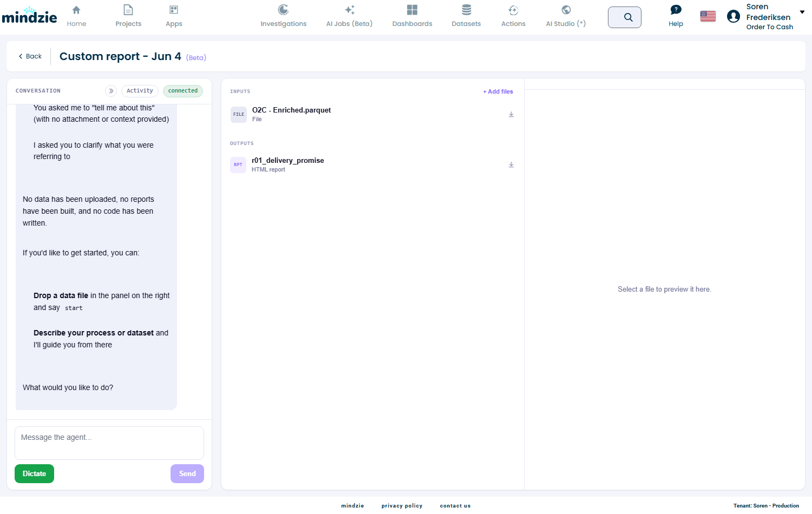Click the 'Select a file to preview it here' placeholder
Viewport: 812px width, 514px height.
664,289
